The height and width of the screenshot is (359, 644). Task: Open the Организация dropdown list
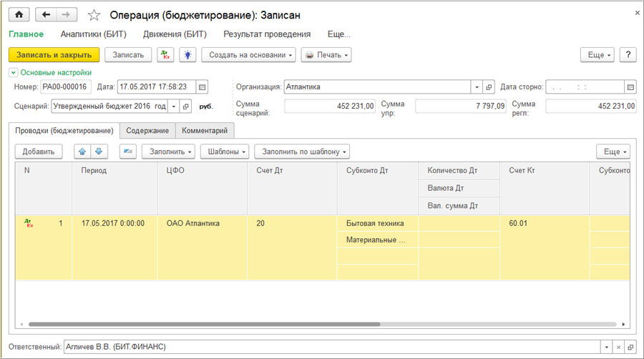(477, 87)
